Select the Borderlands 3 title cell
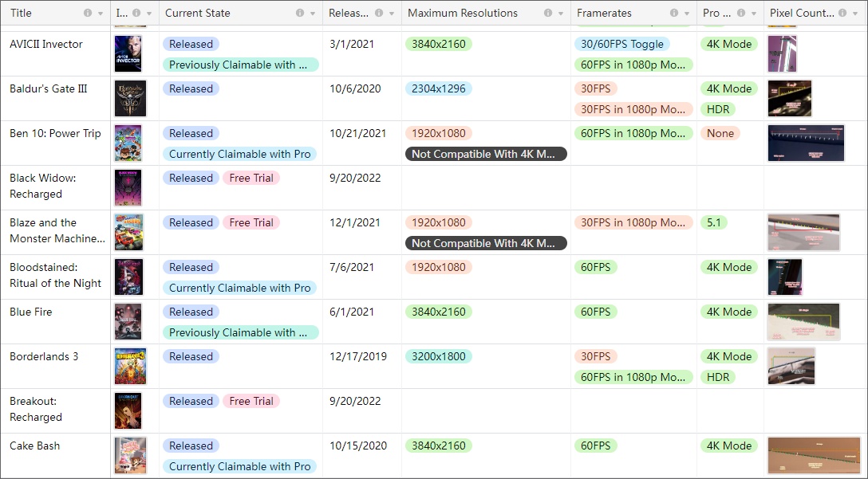868x479 pixels. tap(55, 366)
